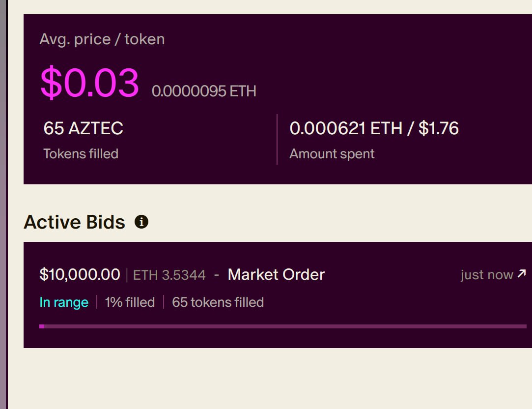This screenshot has width=532, height=409.
Task: Click the info icon beside Active Bids
Action: pyautogui.click(x=141, y=222)
